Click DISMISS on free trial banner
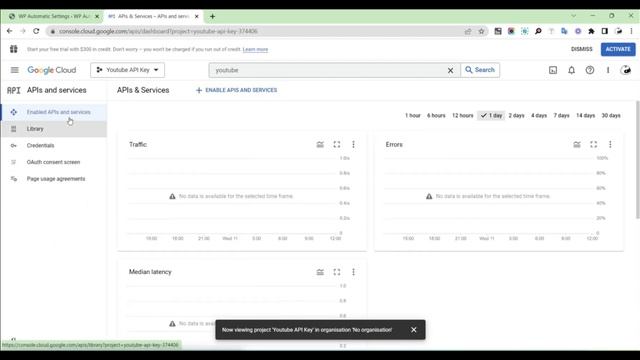The height and width of the screenshot is (360, 640). click(581, 49)
